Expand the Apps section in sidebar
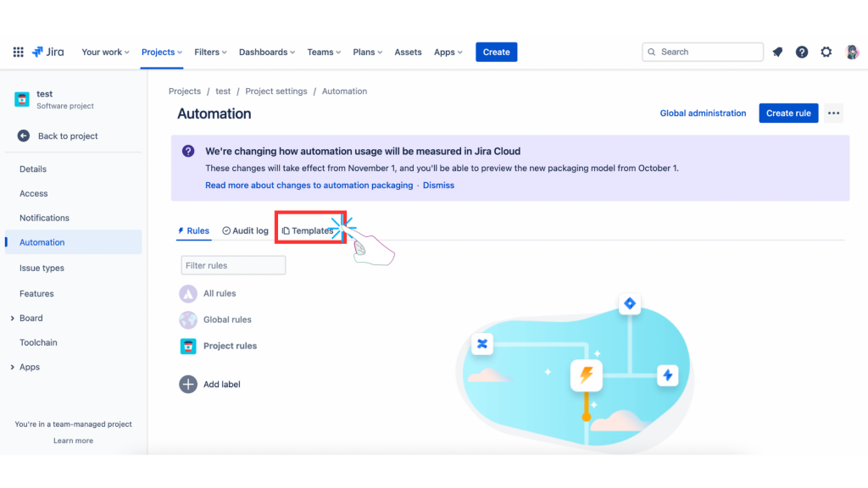This screenshot has height=488, width=868. [x=12, y=368]
